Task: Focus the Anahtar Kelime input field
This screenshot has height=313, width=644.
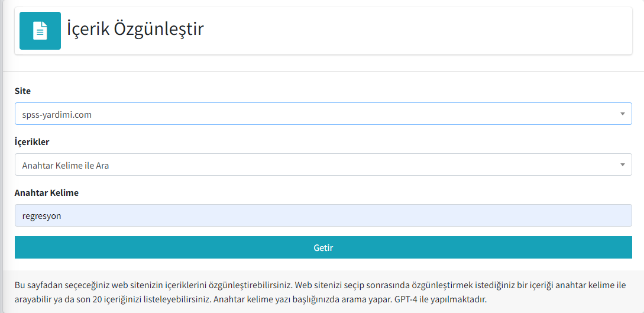Action: tap(323, 215)
